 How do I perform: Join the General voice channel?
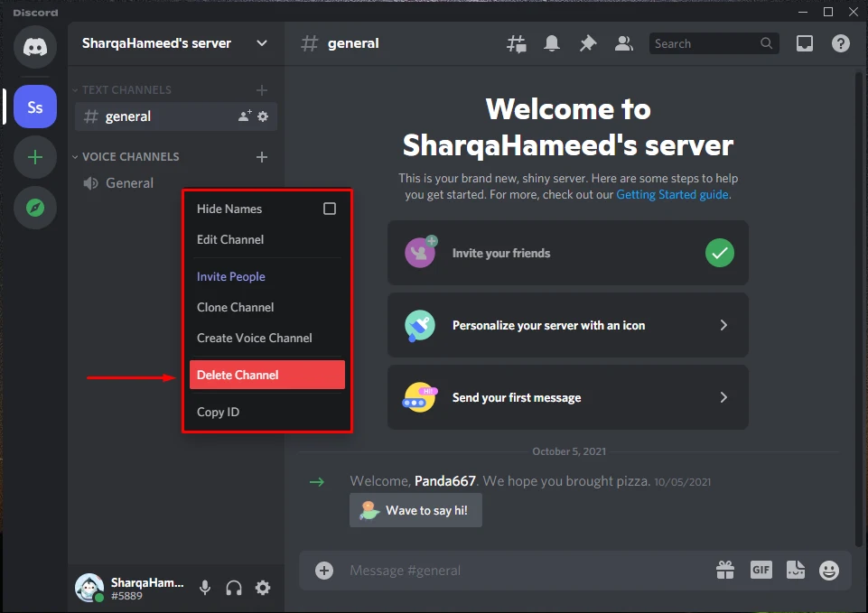pyautogui.click(x=175, y=183)
